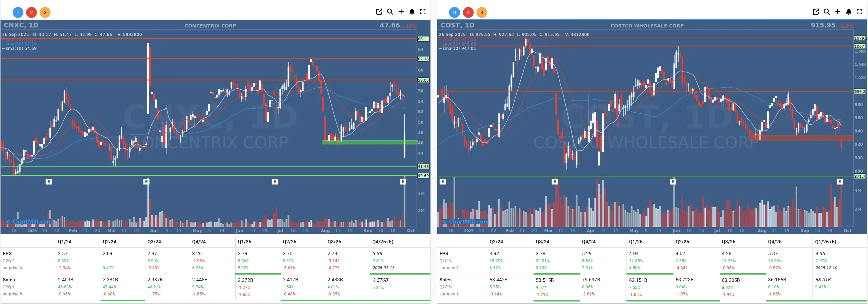Click the COSTCO WHOLESALE CORP company name
Screen dimensions: 868x304
tap(647, 26)
